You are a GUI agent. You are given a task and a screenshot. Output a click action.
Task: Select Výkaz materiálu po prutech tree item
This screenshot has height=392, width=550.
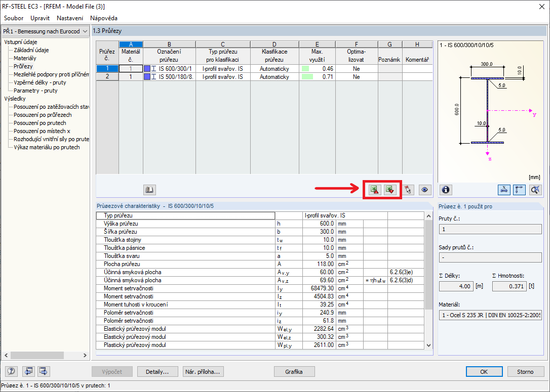click(x=47, y=147)
